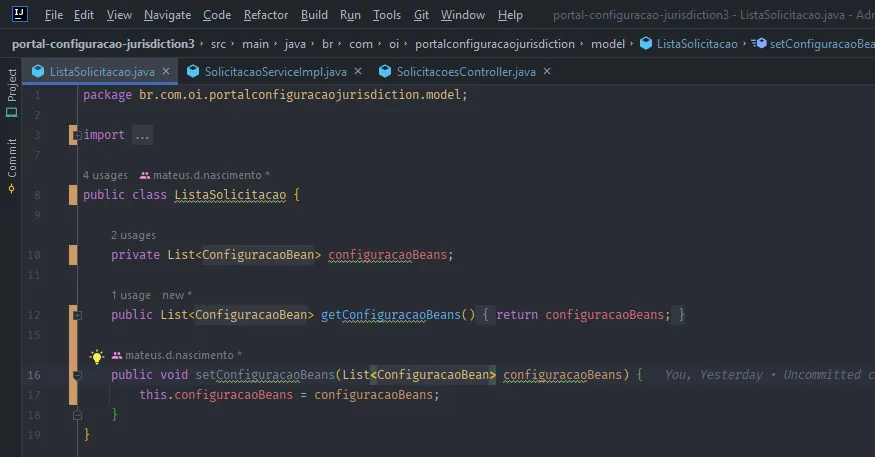The height and width of the screenshot is (457, 875).
Task: Click the SolicitacaoServiceImpl.java tab class icon
Action: [193, 71]
